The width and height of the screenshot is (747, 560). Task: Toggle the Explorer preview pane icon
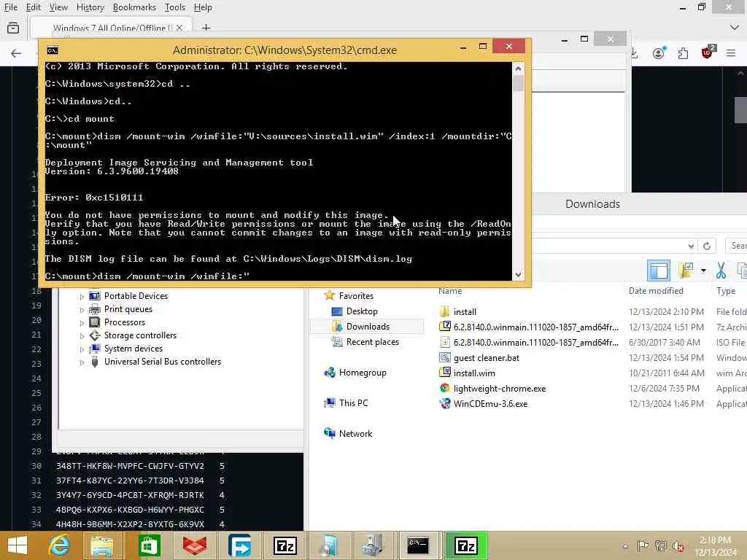tap(659, 270)
